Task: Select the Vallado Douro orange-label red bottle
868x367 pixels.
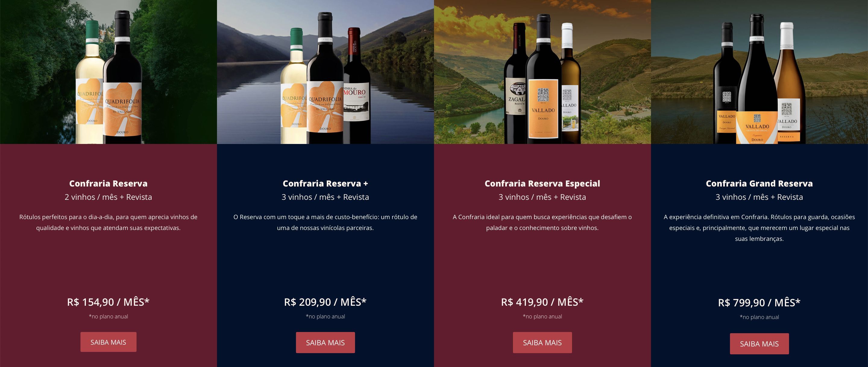Action: 543,79
